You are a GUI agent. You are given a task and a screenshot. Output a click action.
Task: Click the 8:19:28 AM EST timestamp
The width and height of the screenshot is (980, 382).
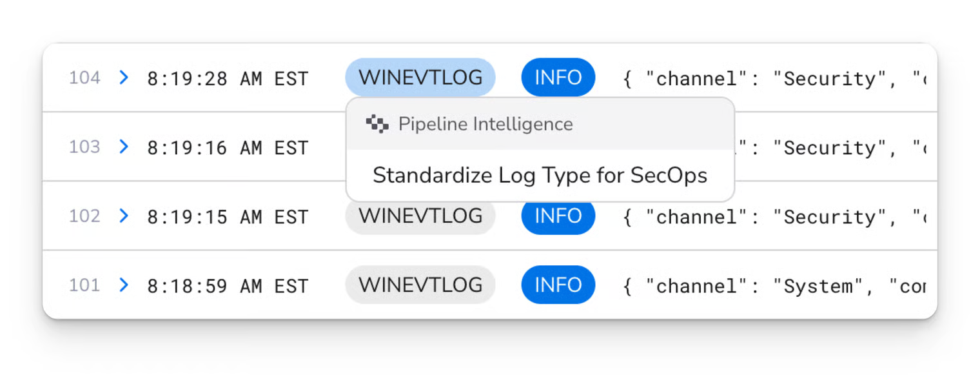click(228, 79)
